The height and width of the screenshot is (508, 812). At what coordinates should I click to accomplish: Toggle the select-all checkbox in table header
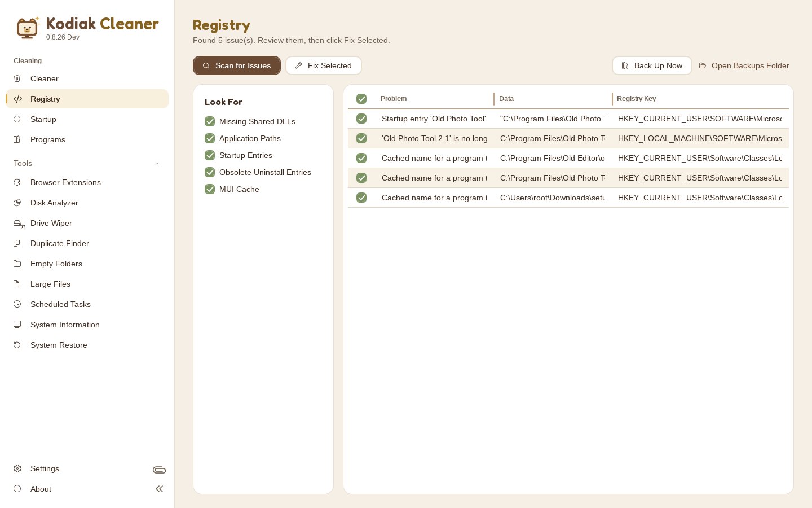coord(361,99)
